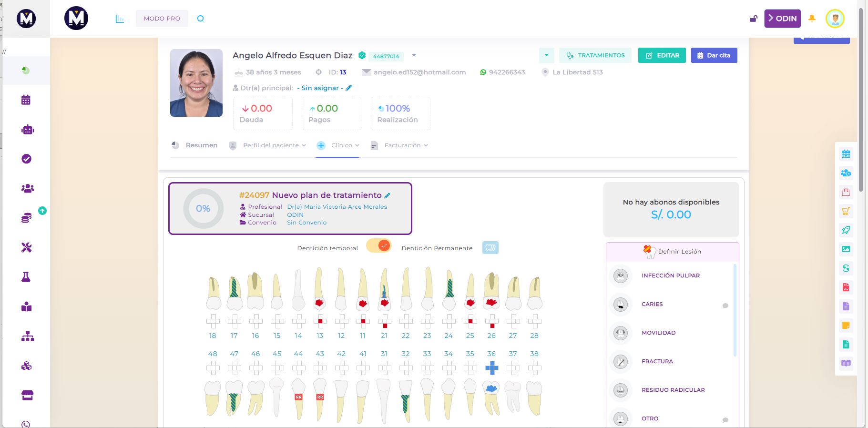The image size is (868, 428).
Task: Open patients group icon in left sidebar
Action: [28, 188]
